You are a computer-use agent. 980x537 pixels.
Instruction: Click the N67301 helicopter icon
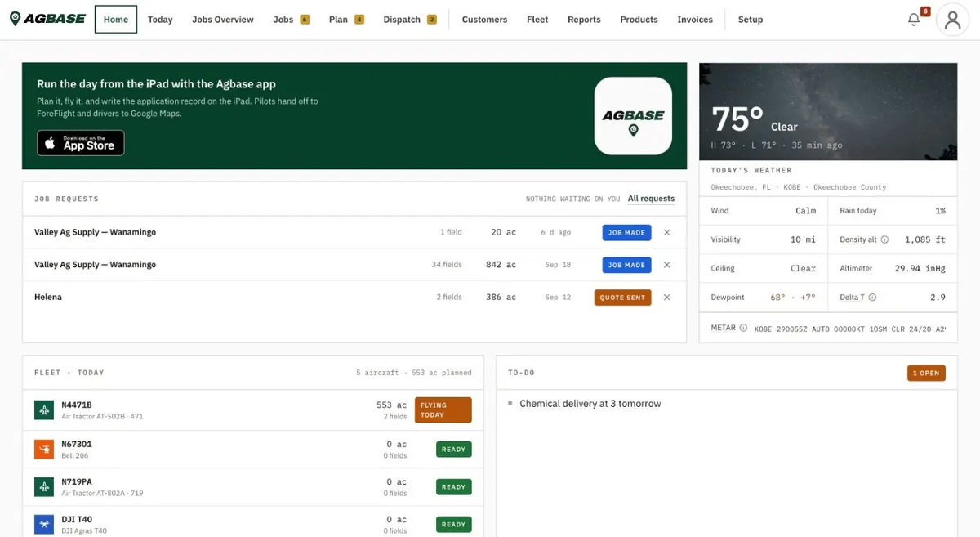tap(44, 450)
